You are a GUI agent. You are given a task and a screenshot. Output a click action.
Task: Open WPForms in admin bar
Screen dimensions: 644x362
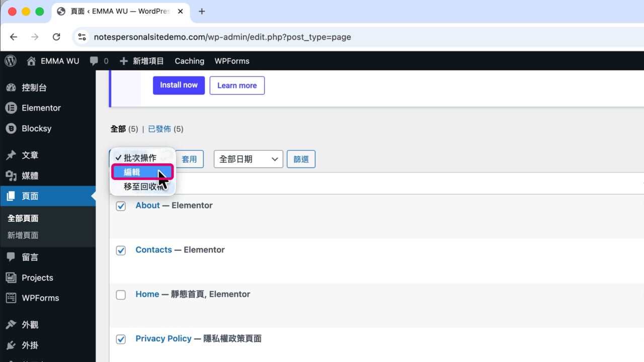tap(232, 61)
